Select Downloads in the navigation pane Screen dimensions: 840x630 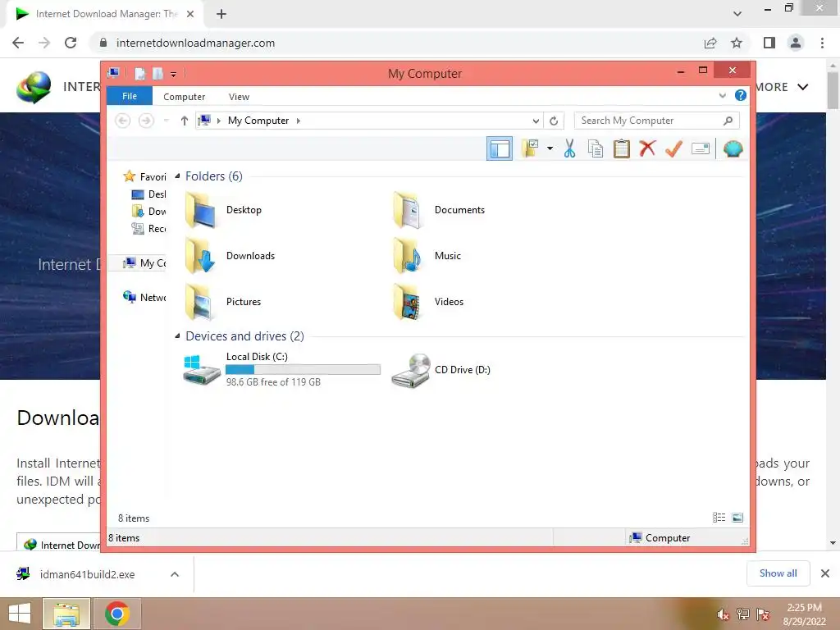pos(149,211)
